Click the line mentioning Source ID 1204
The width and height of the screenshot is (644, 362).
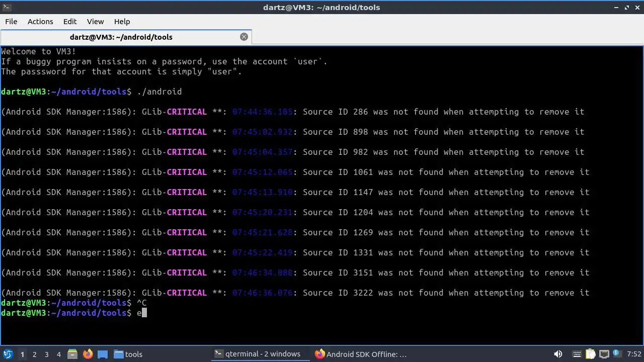[x=295, y=212]
